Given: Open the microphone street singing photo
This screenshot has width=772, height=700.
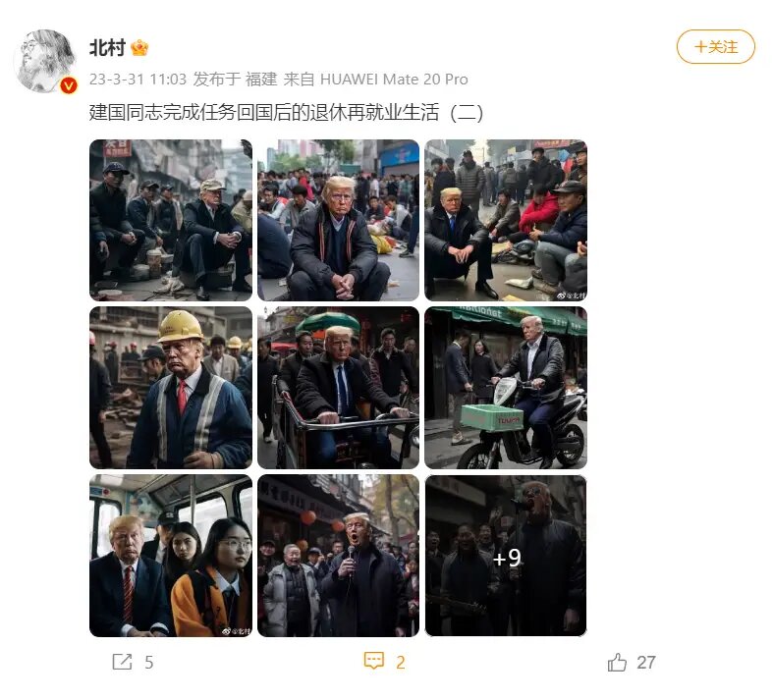Looking at the screenshot, I should pyautogui.click(x=338, y=556).
